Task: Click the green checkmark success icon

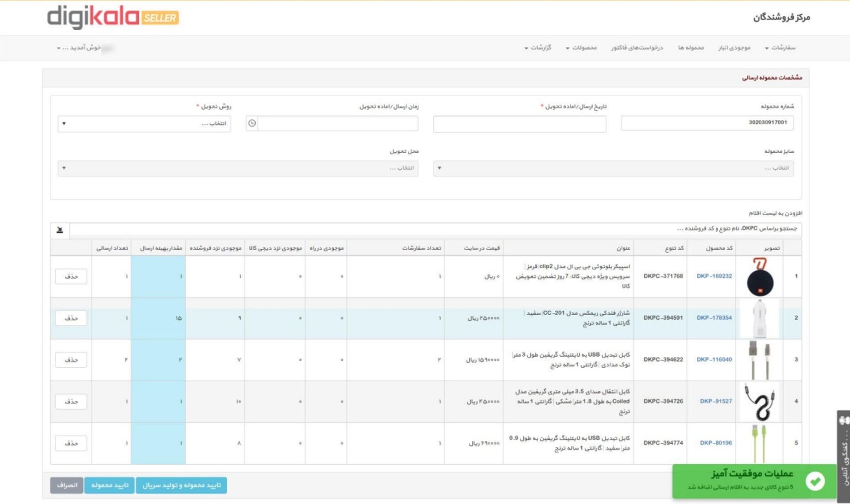Action: pyautogui.click(x=815, y=481)
